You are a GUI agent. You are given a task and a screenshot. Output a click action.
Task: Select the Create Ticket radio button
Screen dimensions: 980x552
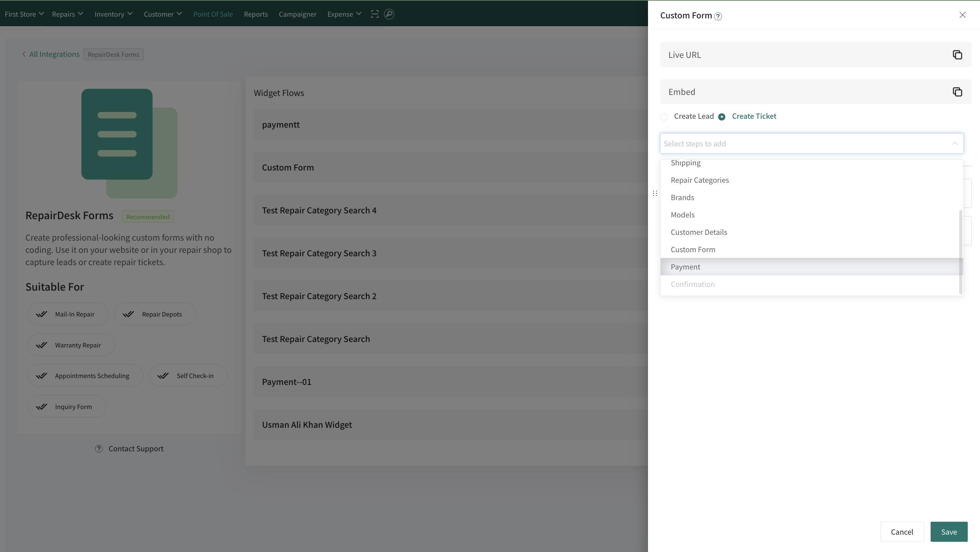722,117
